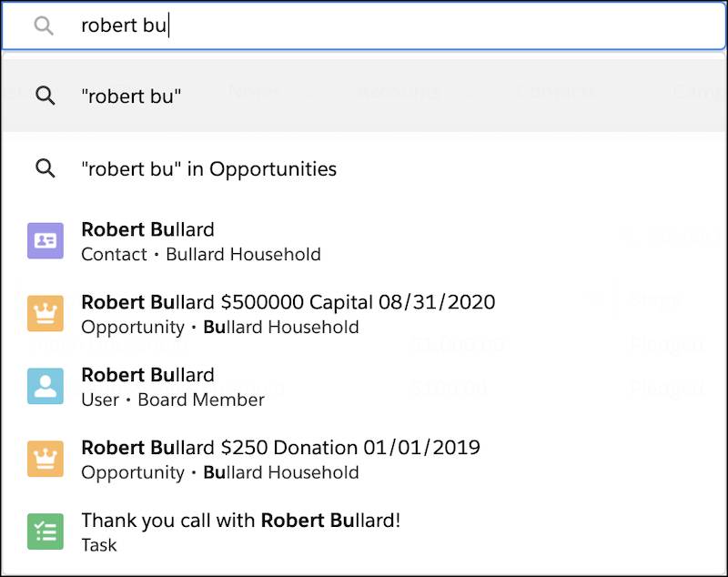728x577 pixels.
Task: Click "Opportunity · Bullard Household" under the Capital result
Action: point(220,328)
